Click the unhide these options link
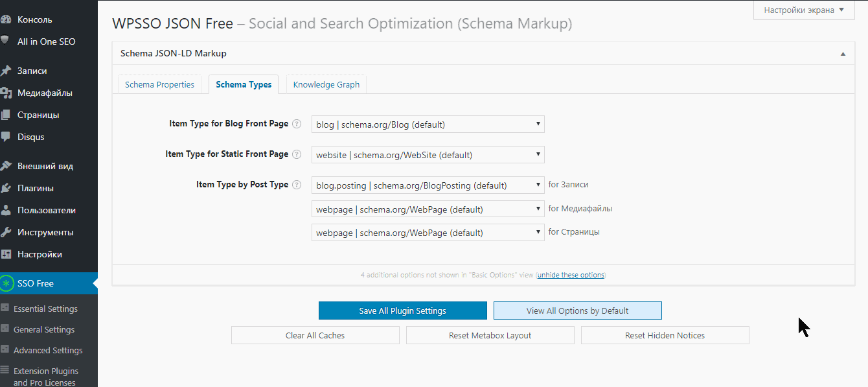 pyautogui.click(x=570, y=275)
